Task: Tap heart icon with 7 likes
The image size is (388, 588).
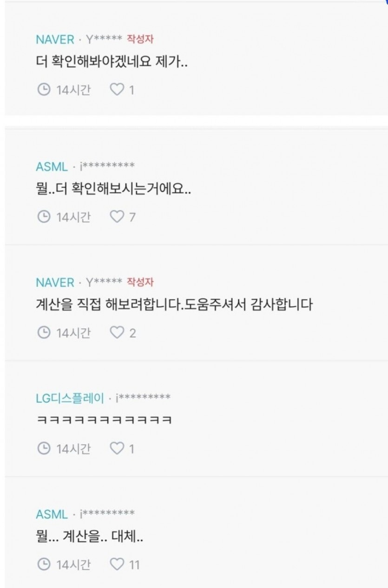Action: point(117,217)
